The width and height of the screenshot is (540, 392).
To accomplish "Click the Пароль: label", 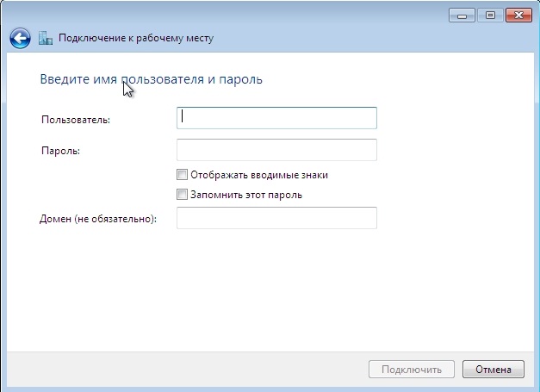I will tap(60, 151).
